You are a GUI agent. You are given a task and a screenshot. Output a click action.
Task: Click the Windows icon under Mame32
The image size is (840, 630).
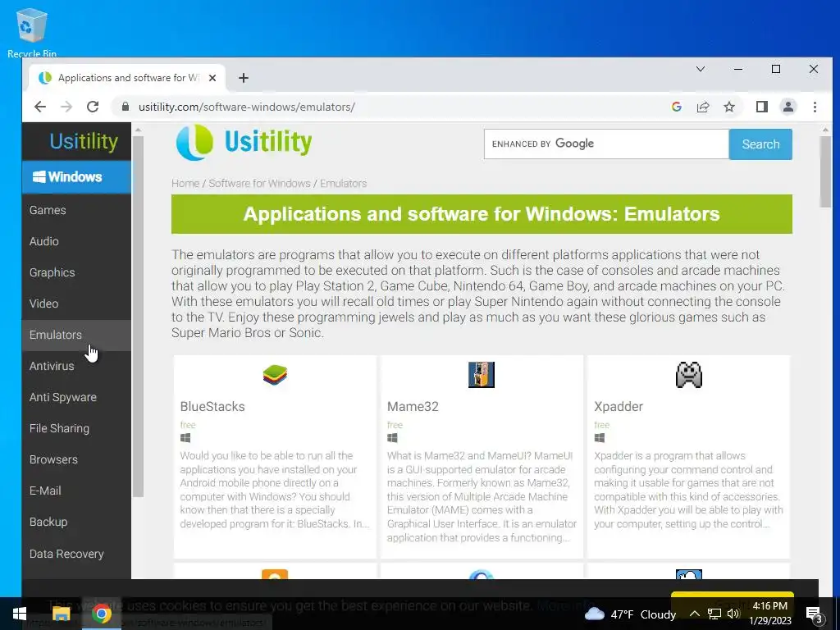coord(392,438)
